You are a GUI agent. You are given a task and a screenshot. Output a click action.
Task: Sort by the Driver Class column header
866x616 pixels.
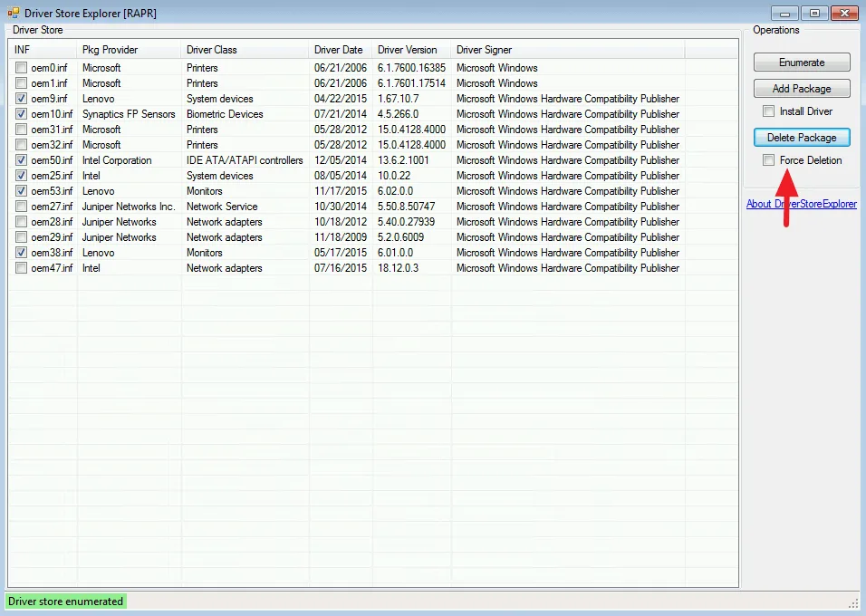(245, 50)
